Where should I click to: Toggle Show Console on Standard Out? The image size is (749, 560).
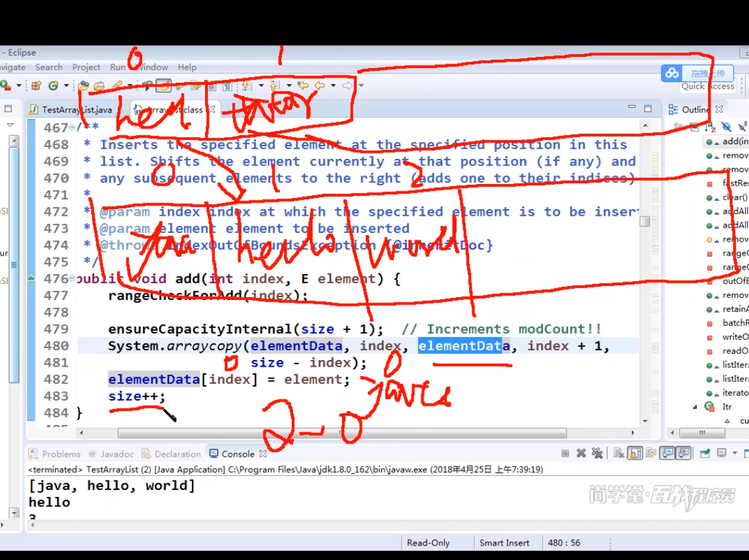coord(668,453)
